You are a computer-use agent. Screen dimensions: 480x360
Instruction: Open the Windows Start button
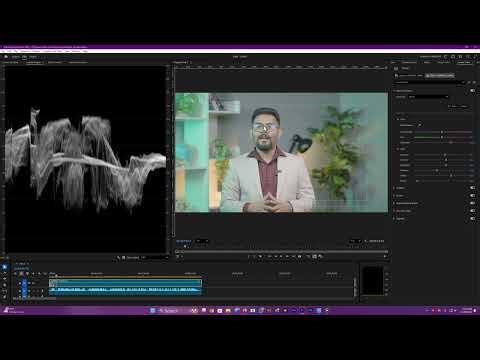tap(153, 310)
